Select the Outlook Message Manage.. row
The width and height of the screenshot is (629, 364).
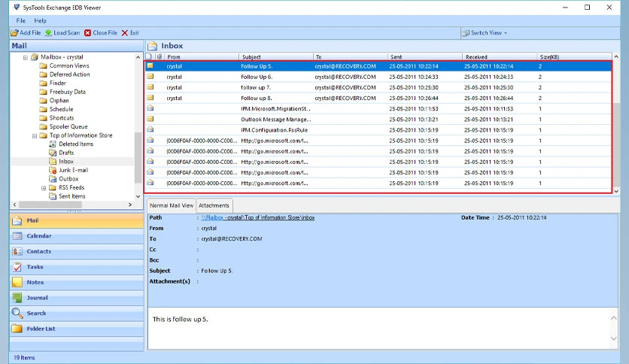point(378,120)
